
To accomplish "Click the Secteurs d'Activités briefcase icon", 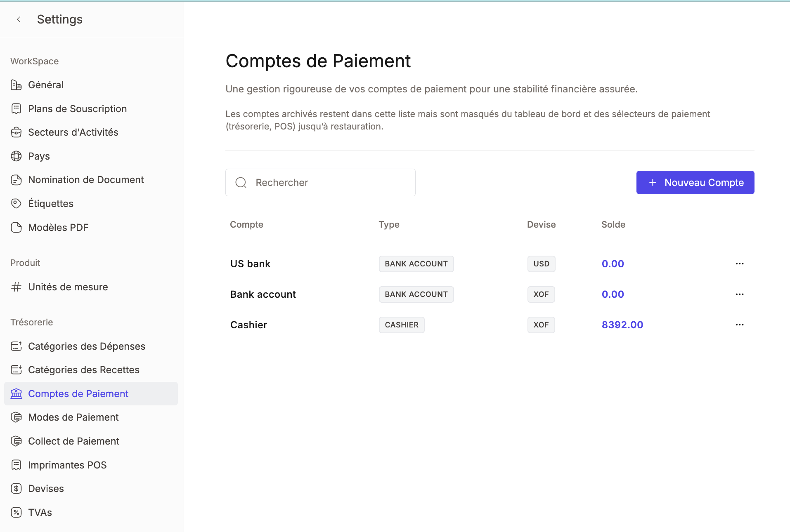I will pyautogui.click(x=16, y=132).
